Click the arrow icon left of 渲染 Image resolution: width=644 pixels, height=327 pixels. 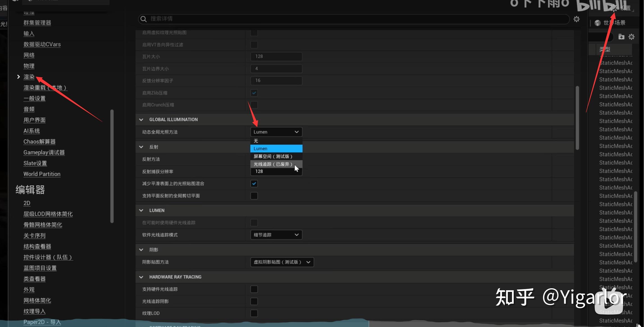pos(19,77)
